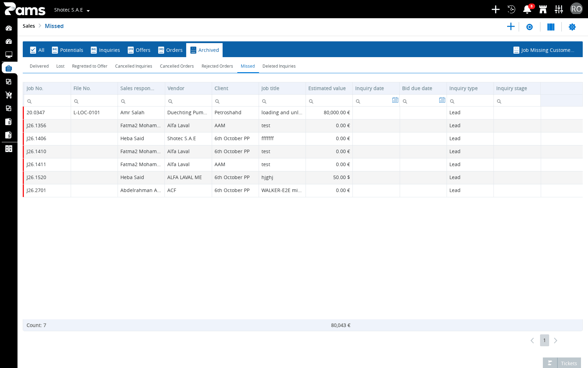Click the plus icon in the top black bar

tap(495, 9)
